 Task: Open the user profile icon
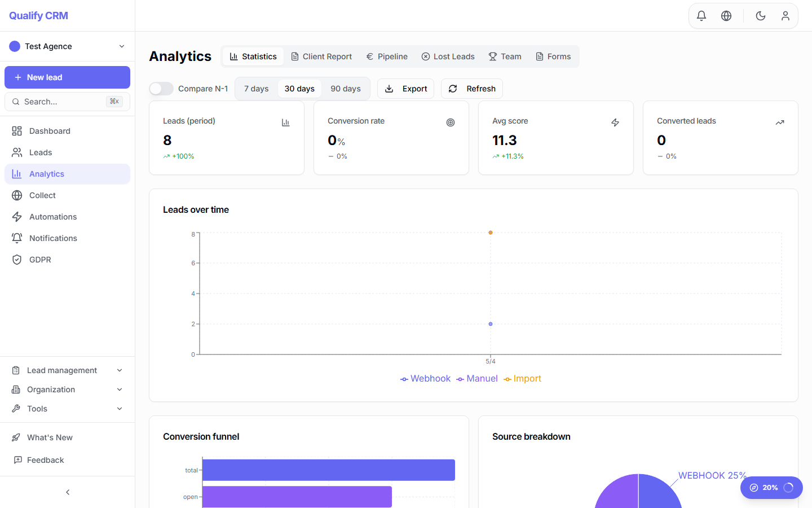(785, 15)
